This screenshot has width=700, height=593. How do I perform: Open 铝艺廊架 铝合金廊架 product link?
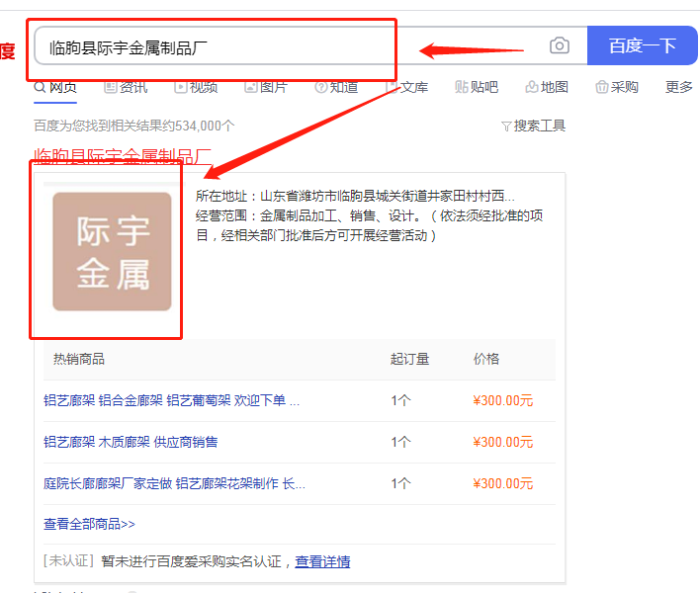tap(171, 400)
